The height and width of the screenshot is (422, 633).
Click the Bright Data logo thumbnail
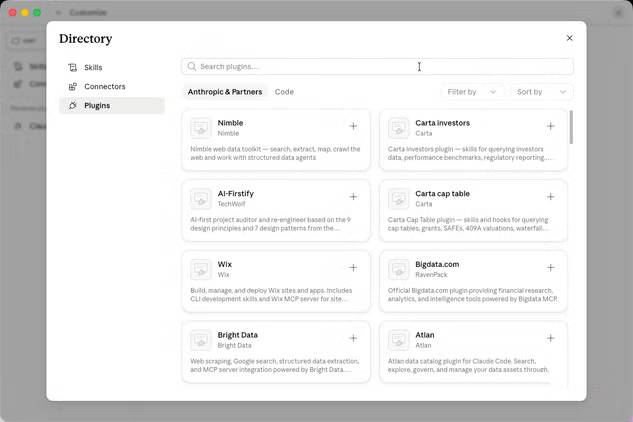(201, 340)
